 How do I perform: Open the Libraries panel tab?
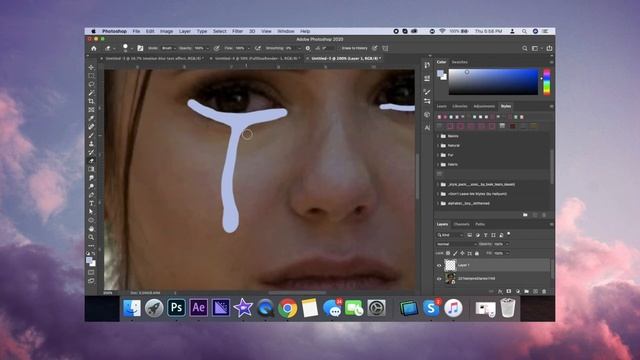coord(460,106)
